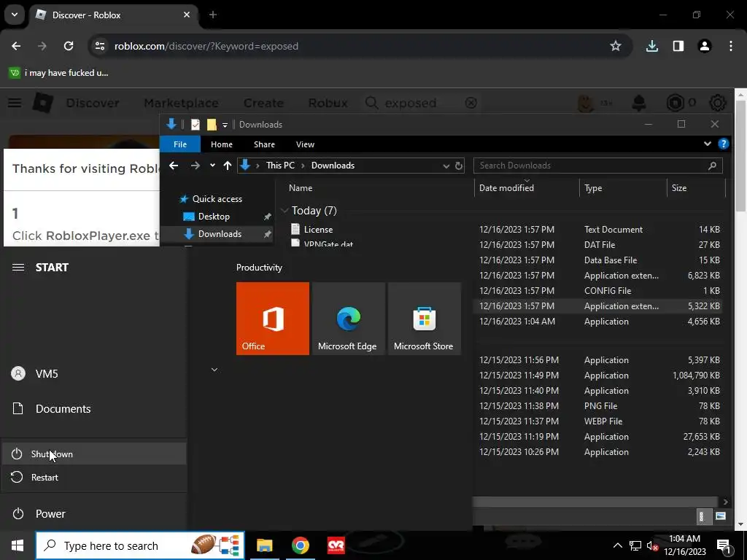Open the notification center icon

click(x=724, y=546)
